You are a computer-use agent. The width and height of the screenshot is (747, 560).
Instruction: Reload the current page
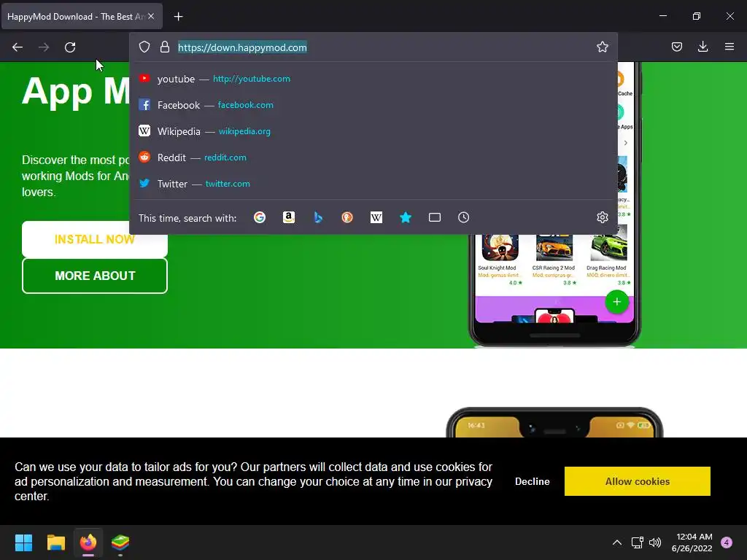click(70, 47)
